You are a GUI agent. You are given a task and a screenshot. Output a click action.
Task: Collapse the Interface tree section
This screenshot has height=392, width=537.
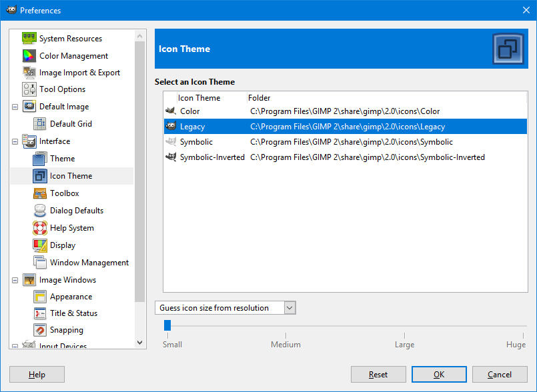click(x=15, y=141)
